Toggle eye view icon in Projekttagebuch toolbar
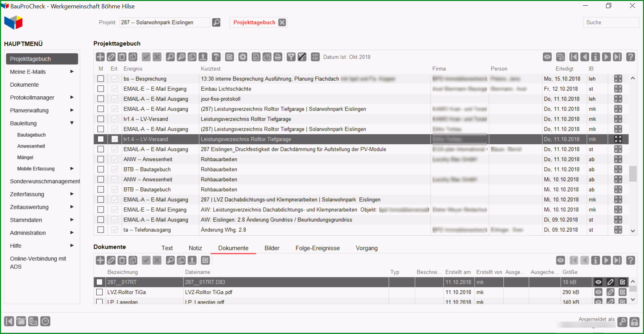This screenshot has height=334, width=644. coord(547,57)
